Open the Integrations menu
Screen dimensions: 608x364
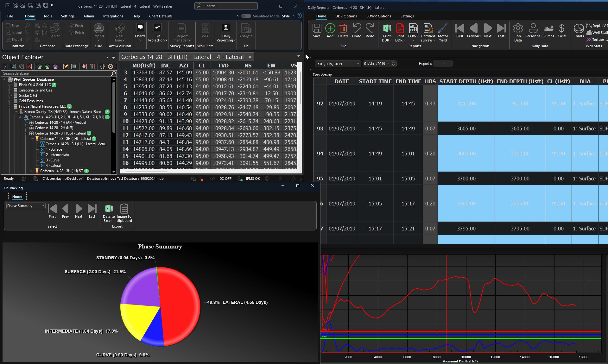(x=113, y=16)
